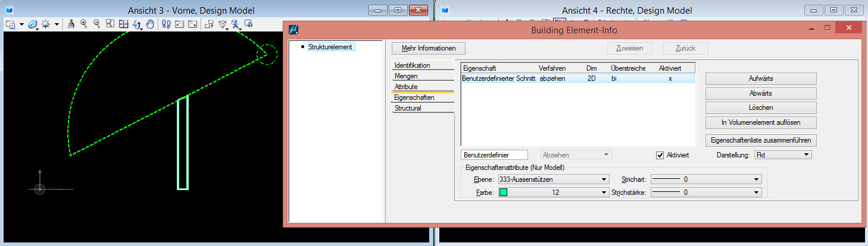The width and height of the screenshot is (868, 246).
Task: Click the abziehen cell in the feature list
Action: [552, 78]
